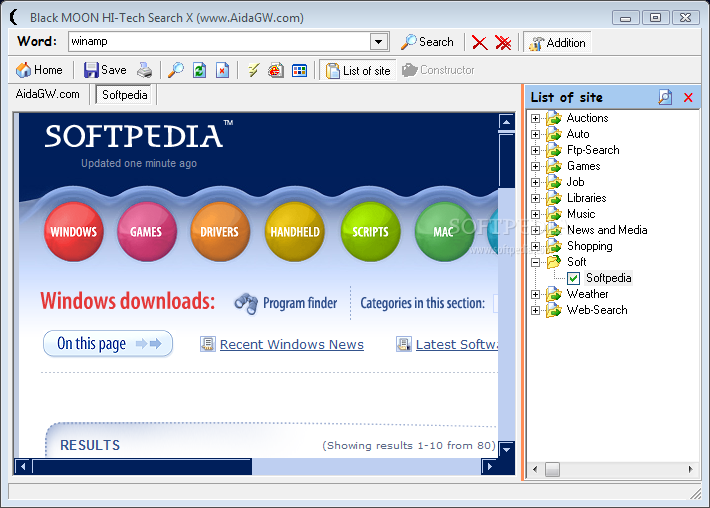
Task: Click the web page scroll right arrow
Action: click(489, 466)
